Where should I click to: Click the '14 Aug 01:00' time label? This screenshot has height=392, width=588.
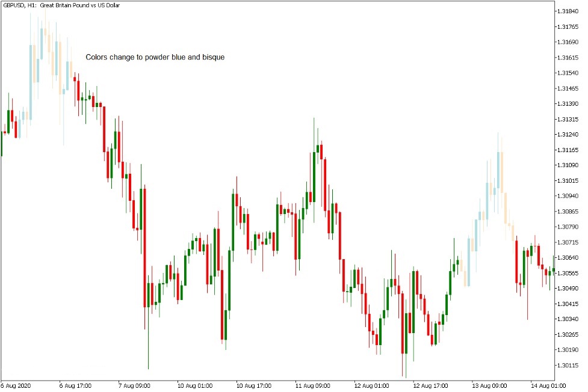[548, 385]
